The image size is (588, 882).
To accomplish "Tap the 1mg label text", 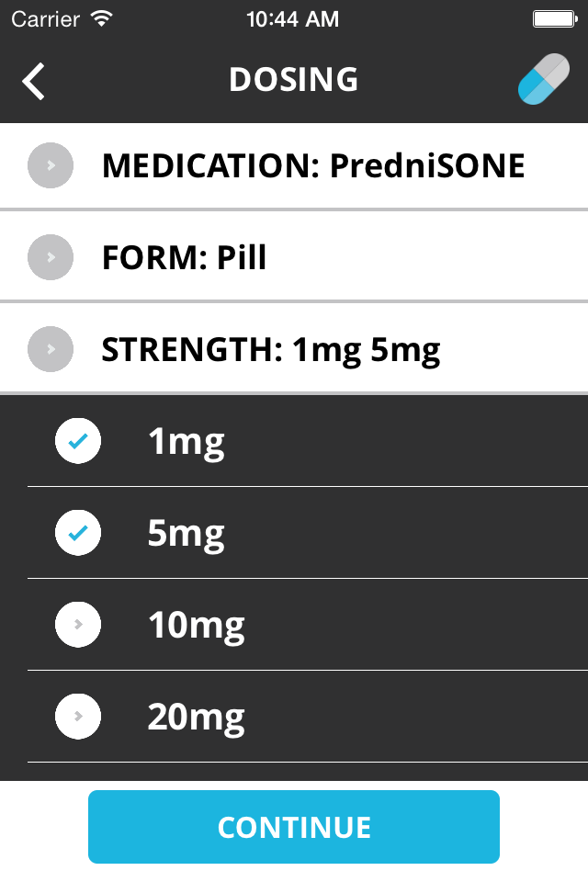I will [x=187, y=443].
